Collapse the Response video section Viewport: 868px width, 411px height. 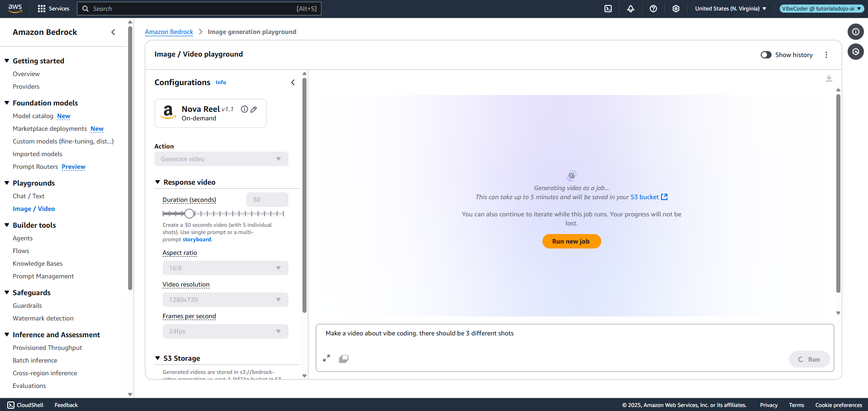point(158,182)
